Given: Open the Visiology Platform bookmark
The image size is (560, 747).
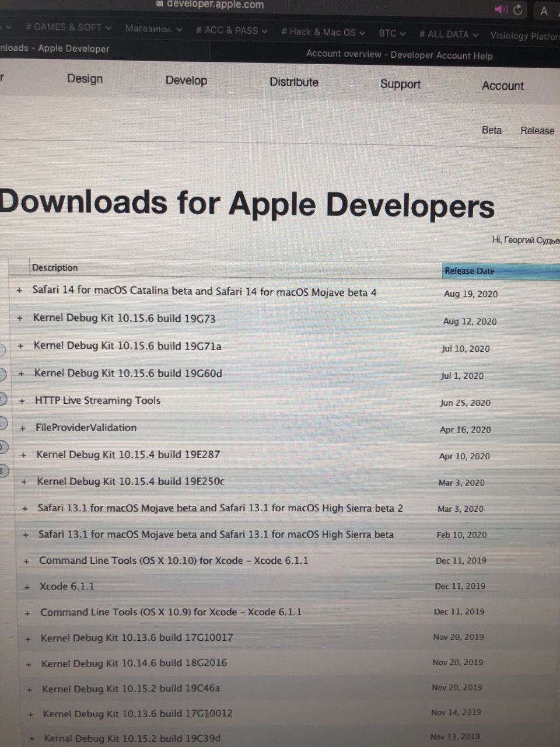Looking at the screenshot, I should tap(524, 36).
